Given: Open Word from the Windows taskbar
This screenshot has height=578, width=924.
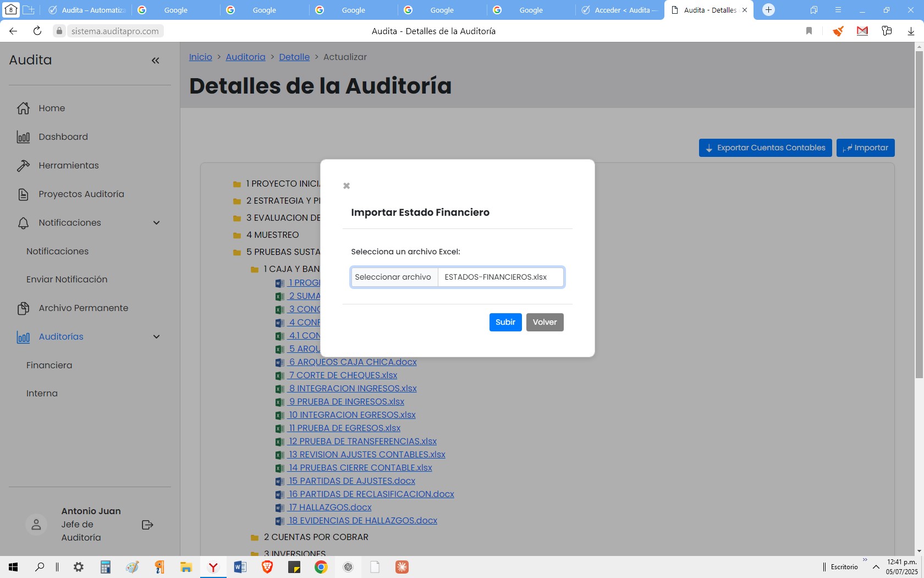Looking at the screenshot, I should pos(240,567).
